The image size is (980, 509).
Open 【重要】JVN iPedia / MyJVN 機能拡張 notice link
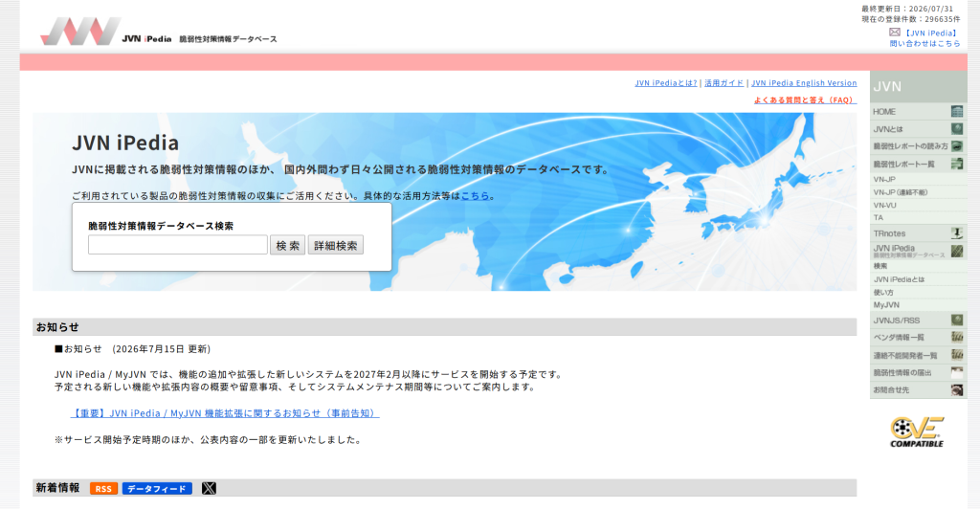click(225, 413)
